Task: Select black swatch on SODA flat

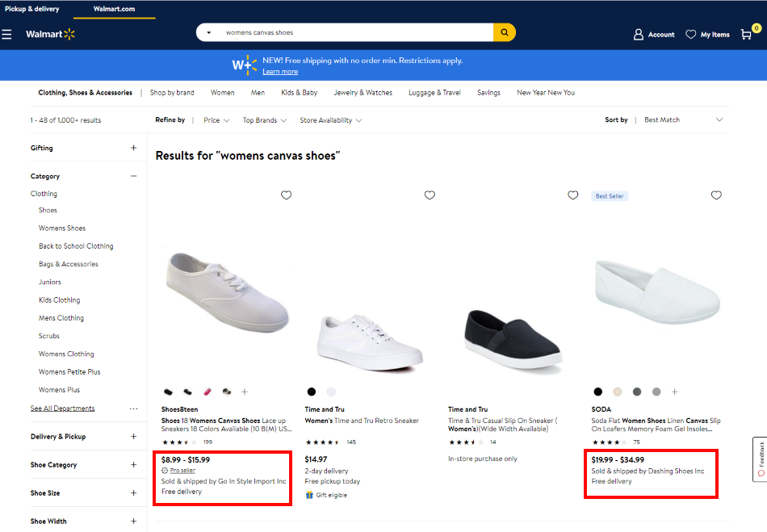Action: [597, 392]
